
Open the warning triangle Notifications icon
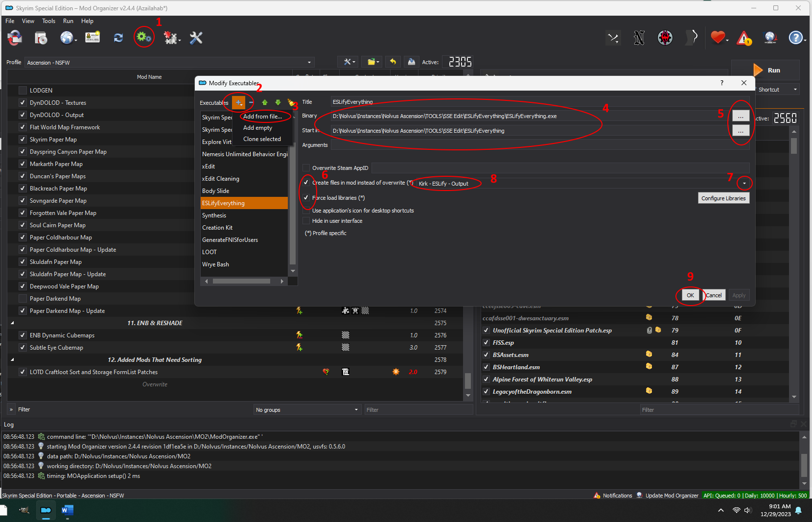(x=744, y=38)
